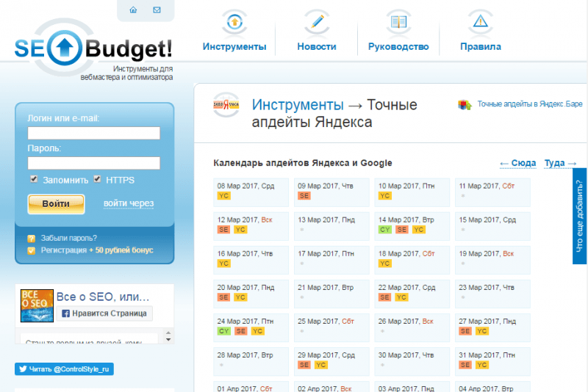The image size is (588, 392).
Task: Open the Правила menu item
Action: click(x=481, y=46)
